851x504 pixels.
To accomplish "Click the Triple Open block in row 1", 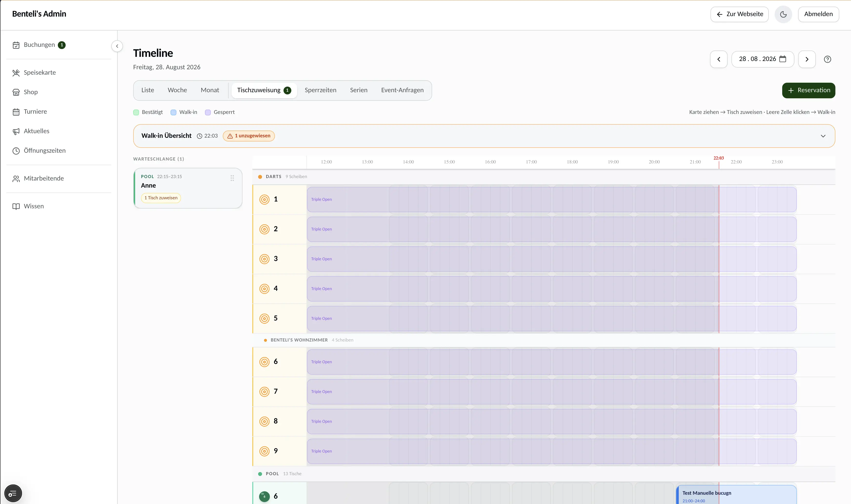I will (551, 199).
